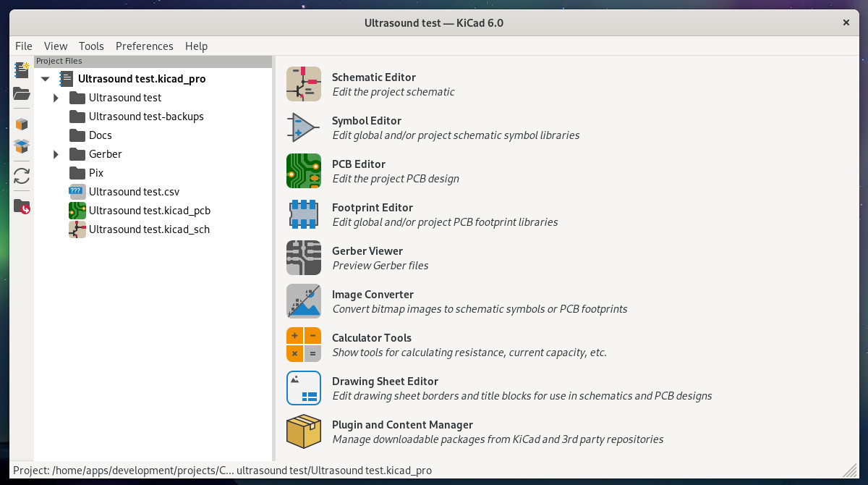Click the New Project icon in left toolbar
Viewport: 868px width, 485px height.
tap(22, 70)
